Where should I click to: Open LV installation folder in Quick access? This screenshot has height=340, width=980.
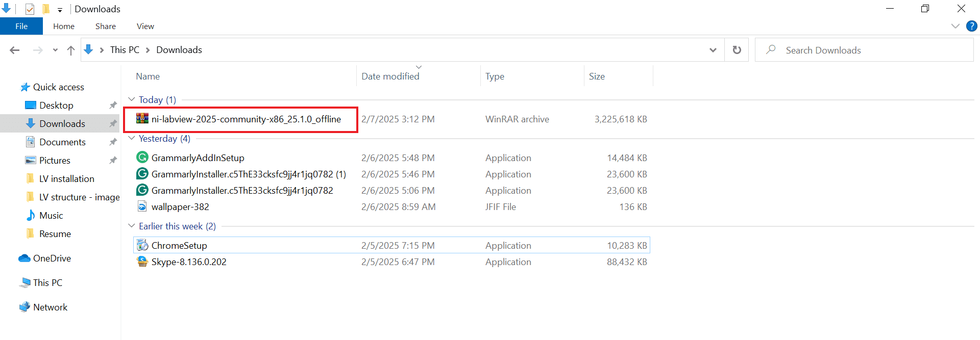click(66, 178)
